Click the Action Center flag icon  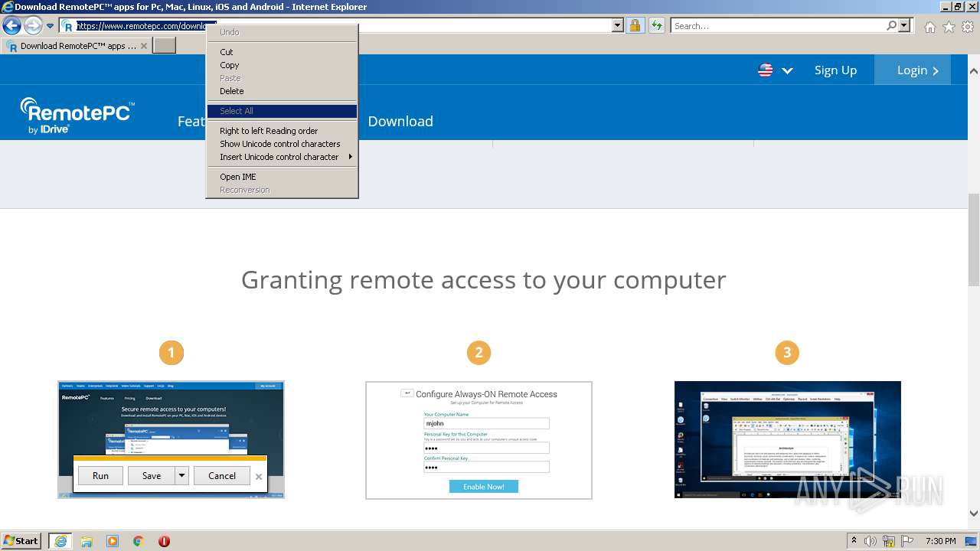[907, 541]
